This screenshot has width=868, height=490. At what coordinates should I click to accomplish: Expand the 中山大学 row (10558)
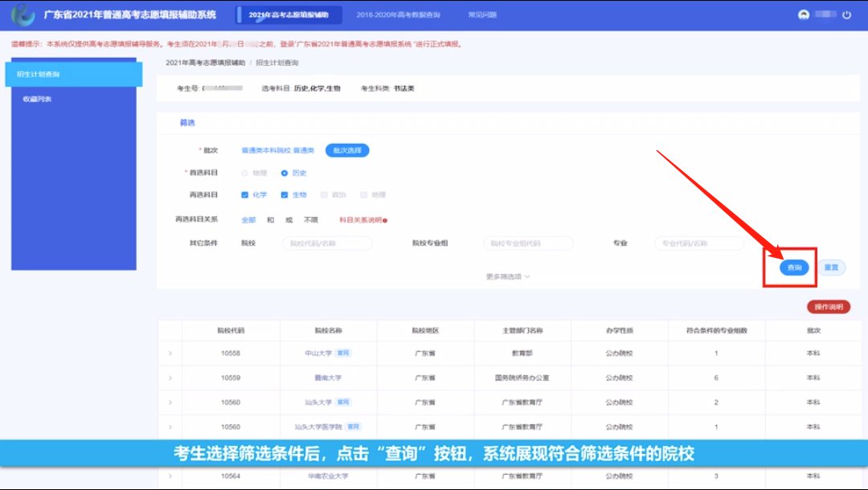[x=170, y=353]
